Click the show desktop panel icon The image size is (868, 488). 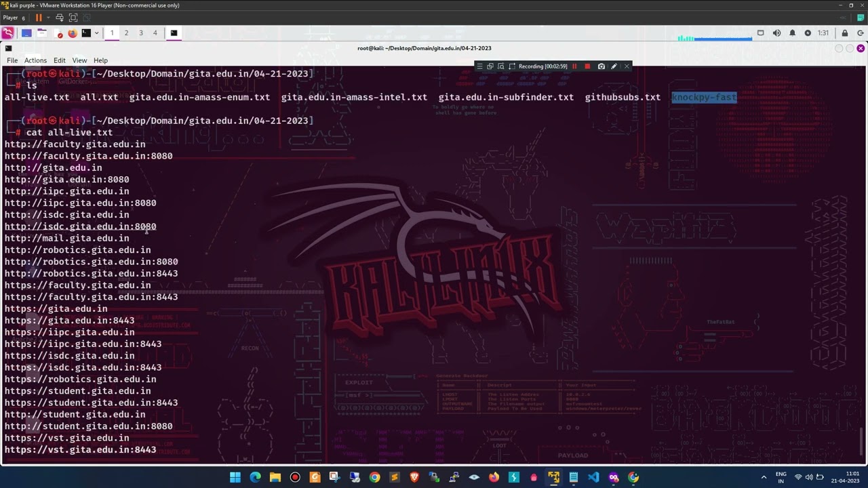(26, 33)
